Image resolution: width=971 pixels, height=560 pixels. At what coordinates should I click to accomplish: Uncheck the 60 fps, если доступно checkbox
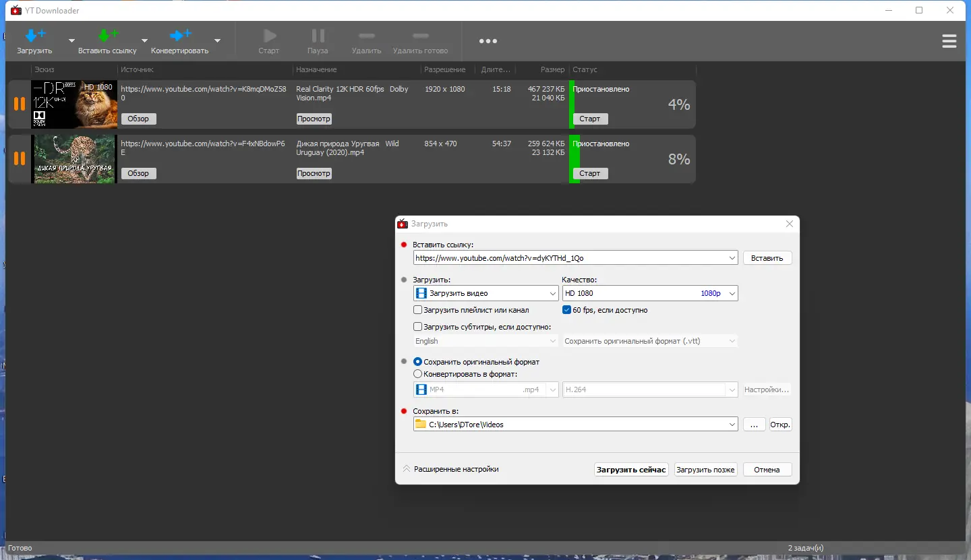567,310
